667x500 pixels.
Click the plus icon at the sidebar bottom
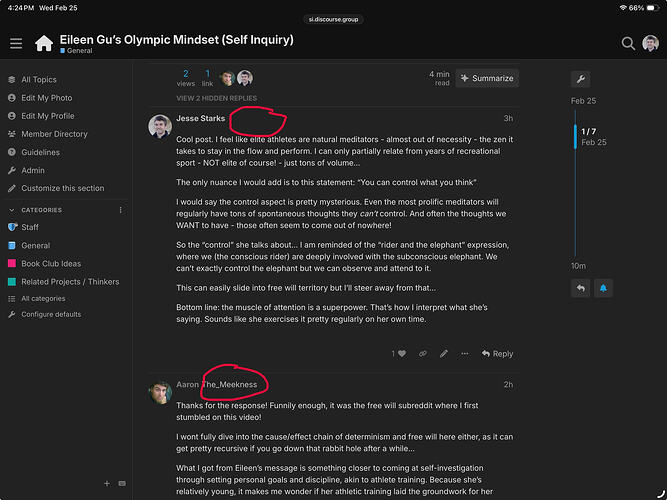[107, 483]
